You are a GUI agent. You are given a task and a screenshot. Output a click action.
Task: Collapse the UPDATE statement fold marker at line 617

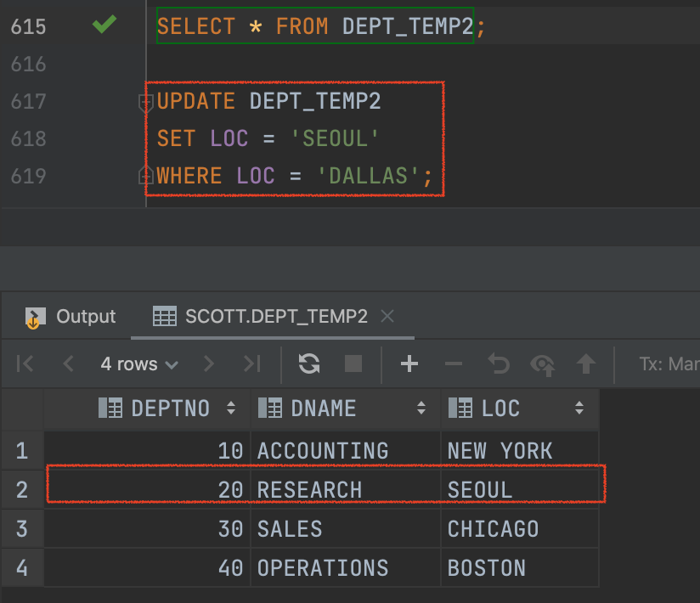tap(145, 102)
